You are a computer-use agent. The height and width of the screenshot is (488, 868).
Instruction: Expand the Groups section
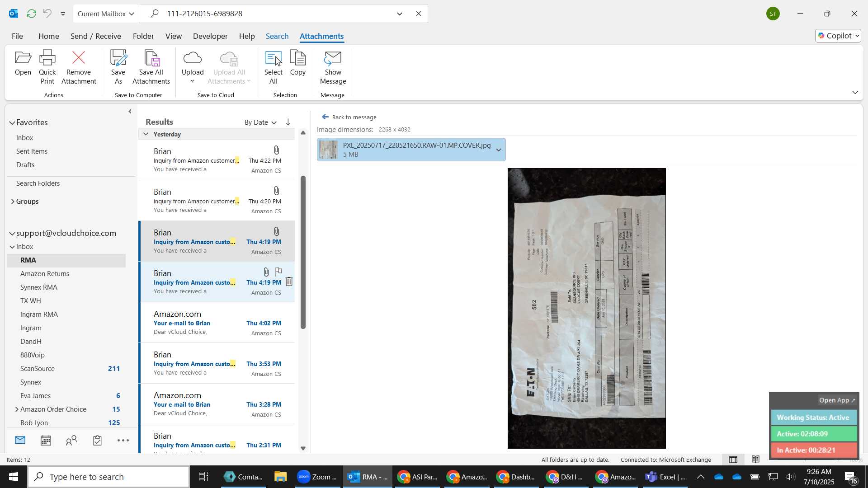click(x=12, y=202)
